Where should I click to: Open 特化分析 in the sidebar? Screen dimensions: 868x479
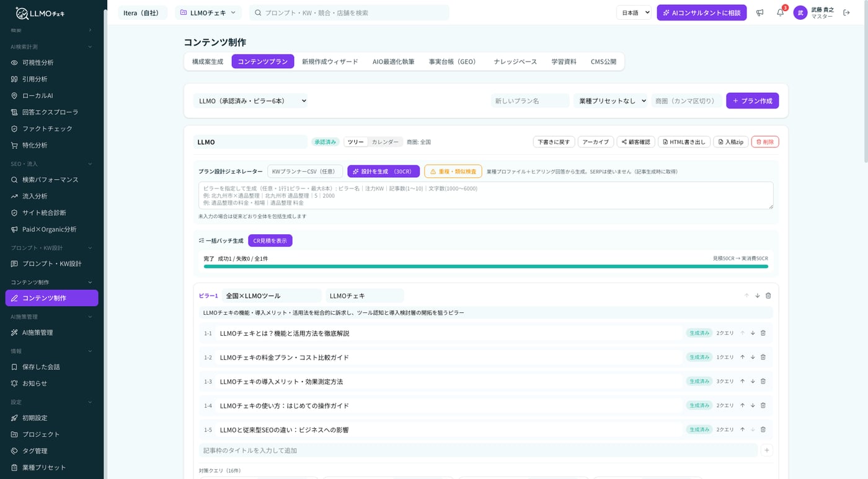point(51,145)
